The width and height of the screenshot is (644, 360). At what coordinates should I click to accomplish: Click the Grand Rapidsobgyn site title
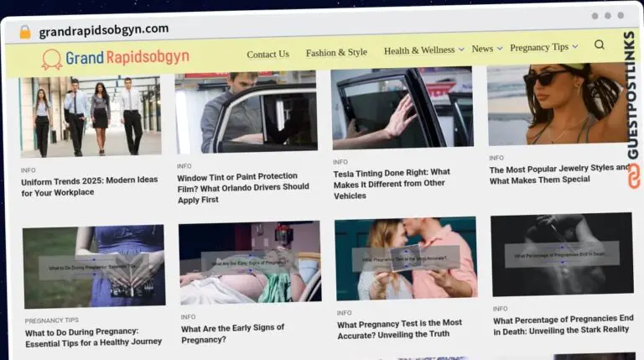tap(127, 57)
